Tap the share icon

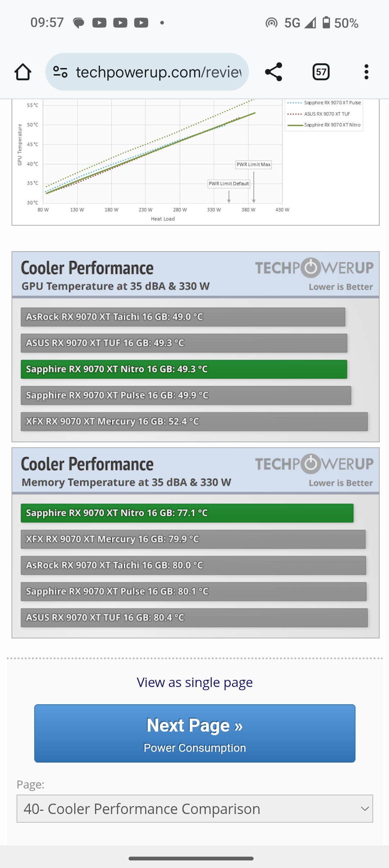[273, 72]
